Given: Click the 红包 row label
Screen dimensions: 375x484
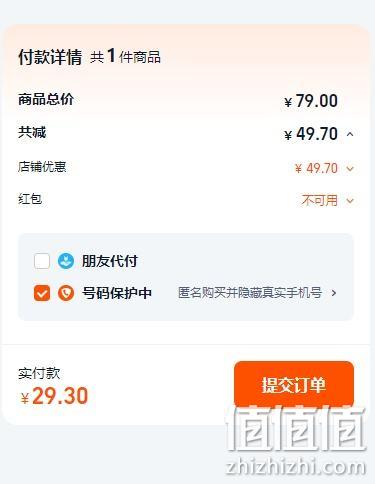Looking at the screenshot, I should [30, 199].
